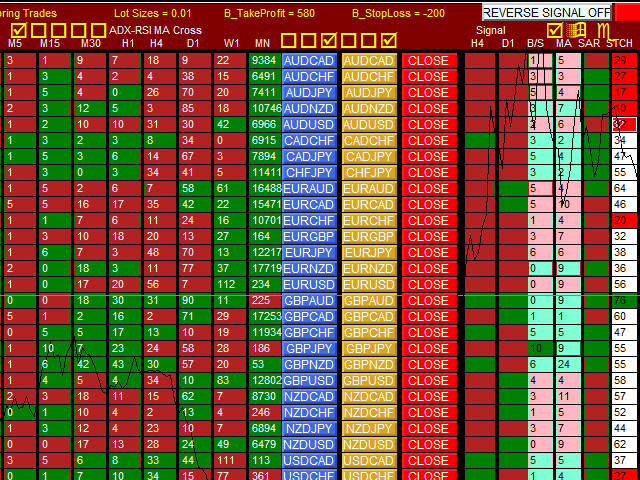Click the gold AUDNZD button
Image resolution: width=640 pixels, height=480 pixels.
pyautogui.click(x=369, y=109)
